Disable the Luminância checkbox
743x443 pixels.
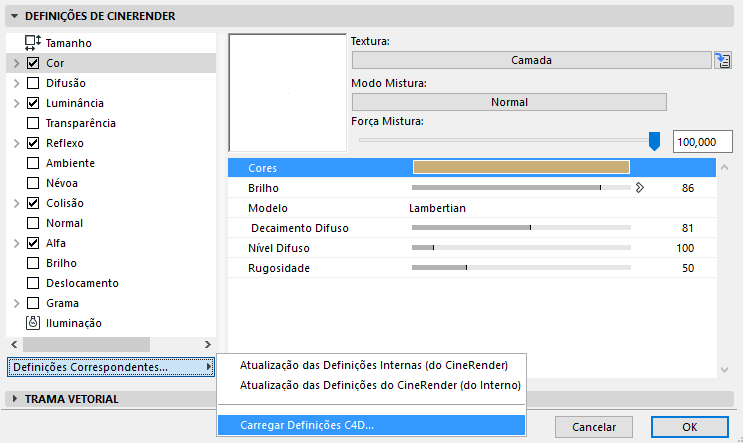pyautogui.click(x=33, y=103)
